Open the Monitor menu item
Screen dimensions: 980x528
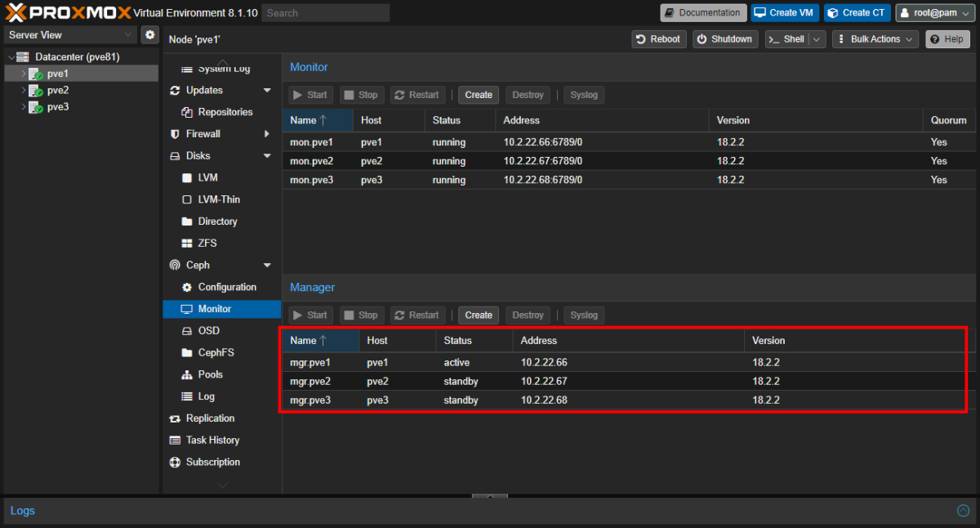[221, 309]
